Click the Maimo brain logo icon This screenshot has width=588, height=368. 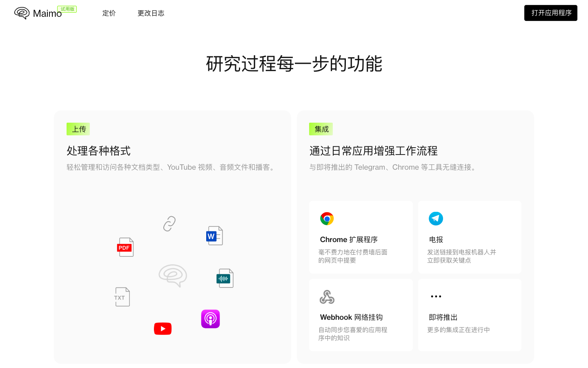point(22,13)
